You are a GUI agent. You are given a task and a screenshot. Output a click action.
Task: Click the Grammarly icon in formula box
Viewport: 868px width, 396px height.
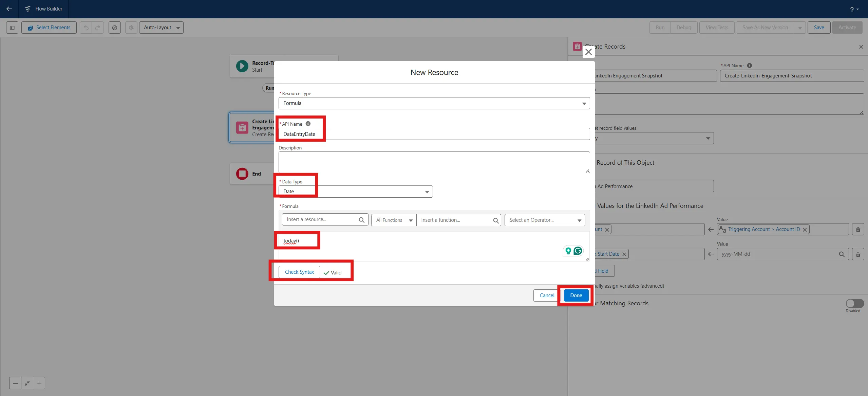[x=578, y=251]
